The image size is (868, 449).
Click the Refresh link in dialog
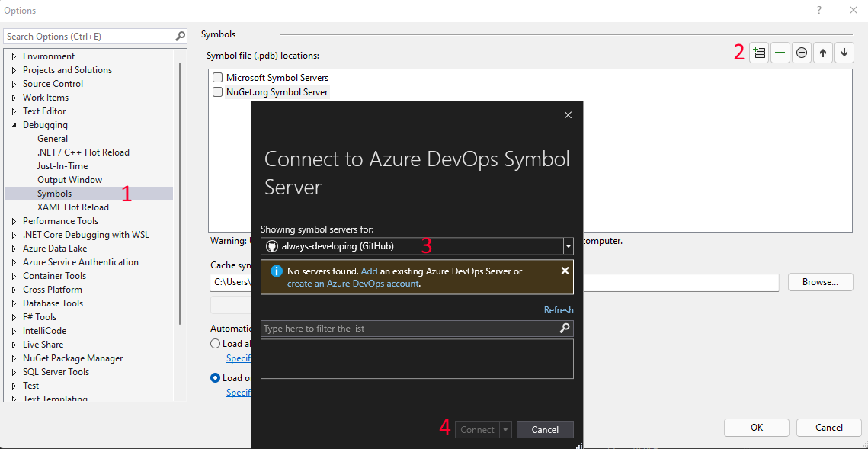click(559, 310)
